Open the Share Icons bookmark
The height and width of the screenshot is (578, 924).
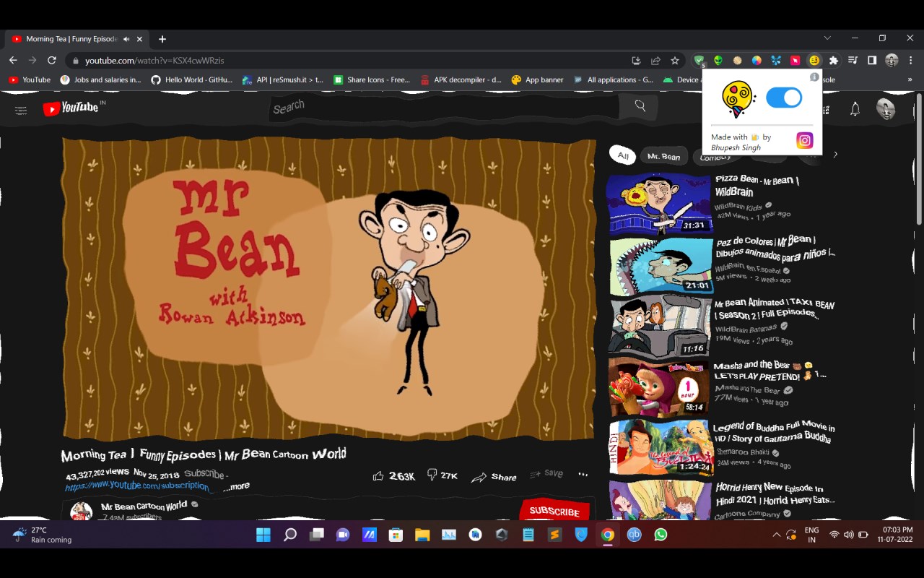pos(372,80)
